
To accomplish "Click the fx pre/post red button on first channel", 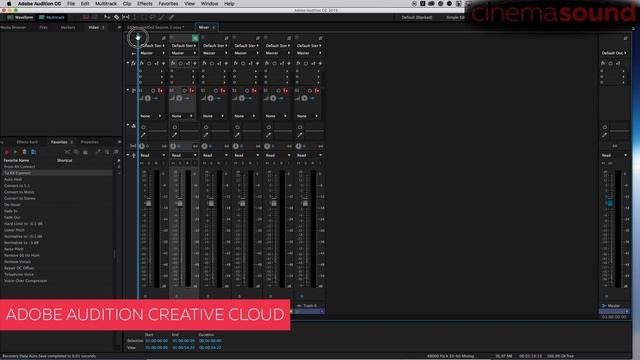I will (160, 91).
